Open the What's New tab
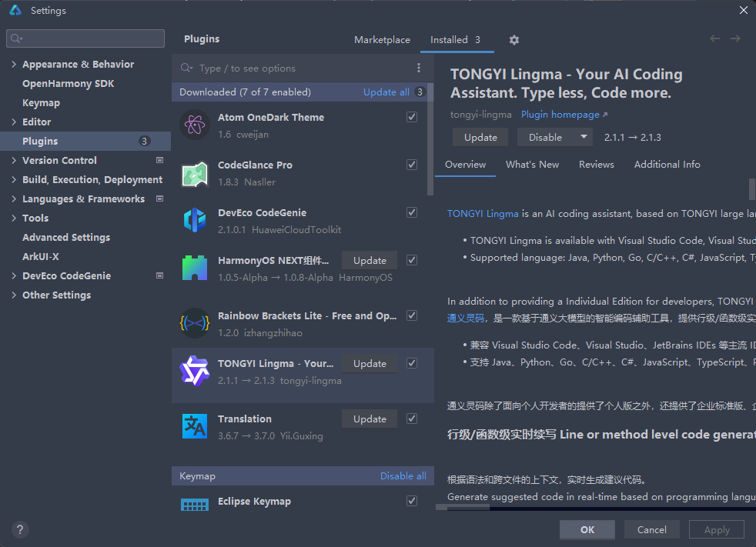Screen dimensions: 756x547 click(x=532, y=165)
